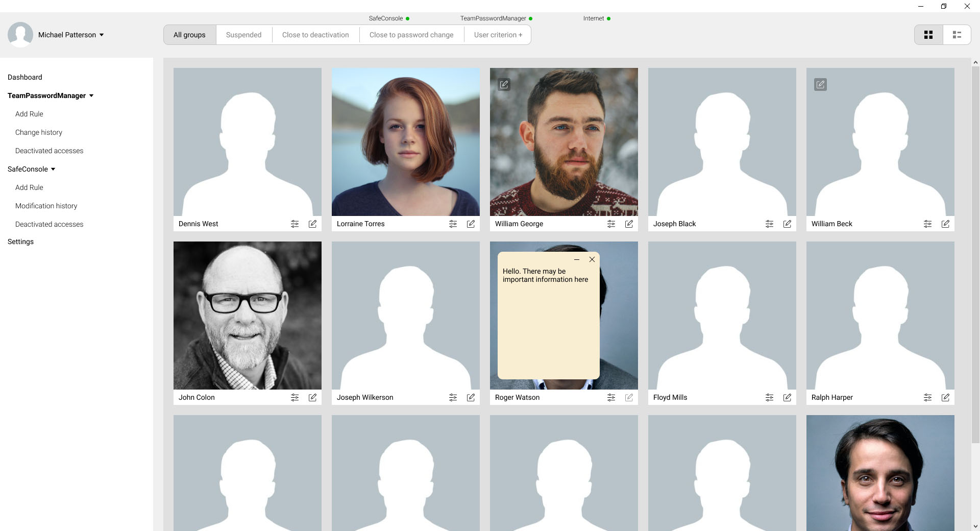This screenshot has height=531, width=980.
Task: Click the yellow note message text
Action: (545, 275)
